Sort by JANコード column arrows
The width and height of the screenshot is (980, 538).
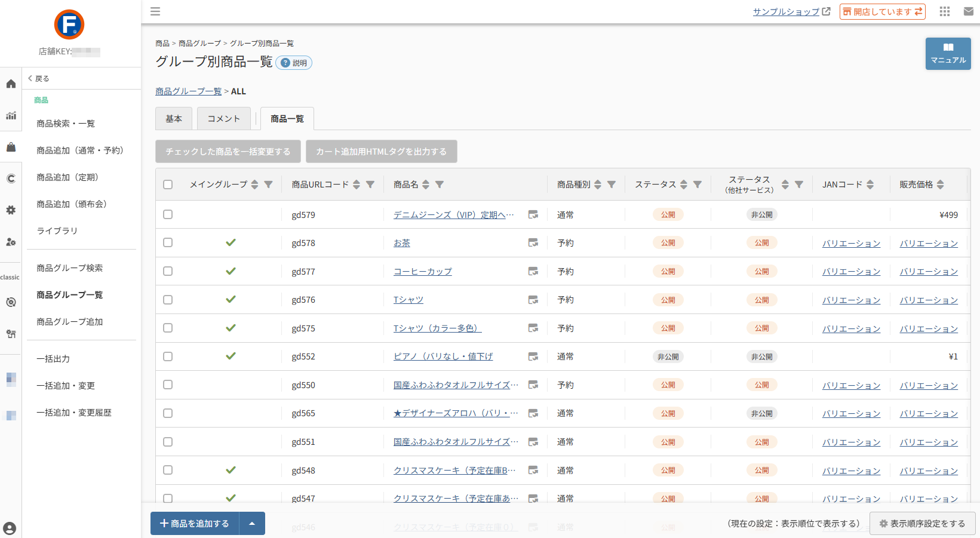tap(870, 185)
